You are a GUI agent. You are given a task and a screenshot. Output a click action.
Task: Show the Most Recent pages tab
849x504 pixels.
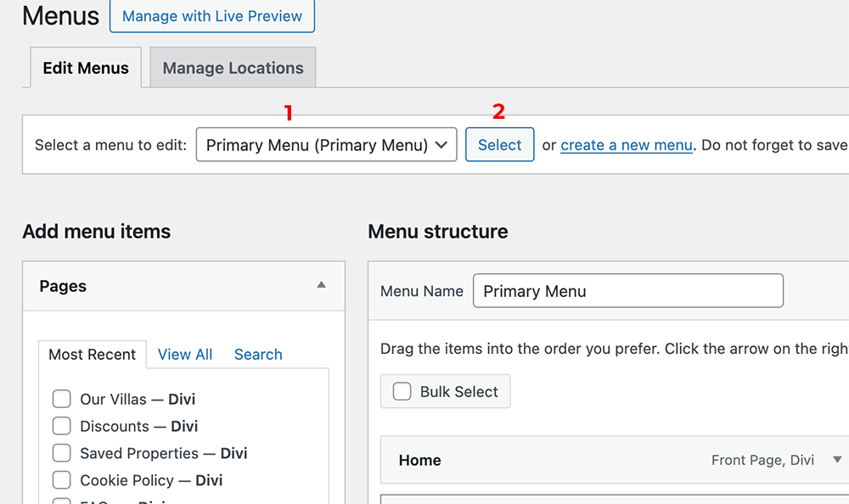pos(92,355)
